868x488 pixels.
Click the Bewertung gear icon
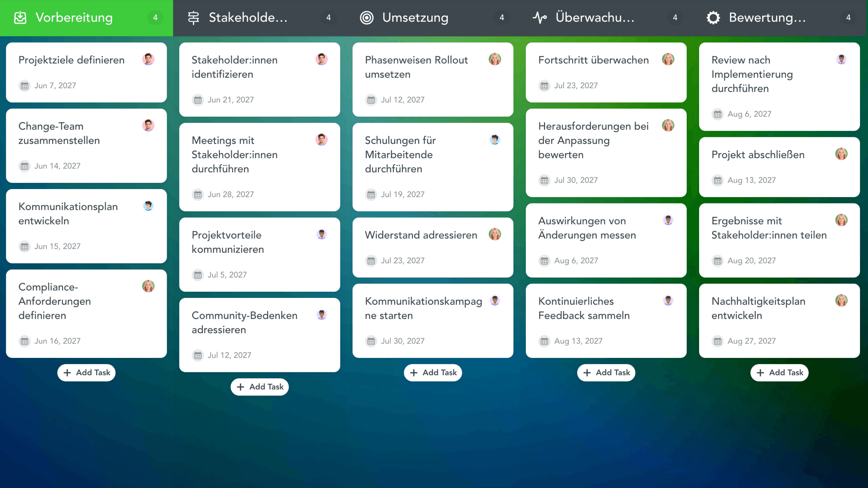tap(713, 17)
